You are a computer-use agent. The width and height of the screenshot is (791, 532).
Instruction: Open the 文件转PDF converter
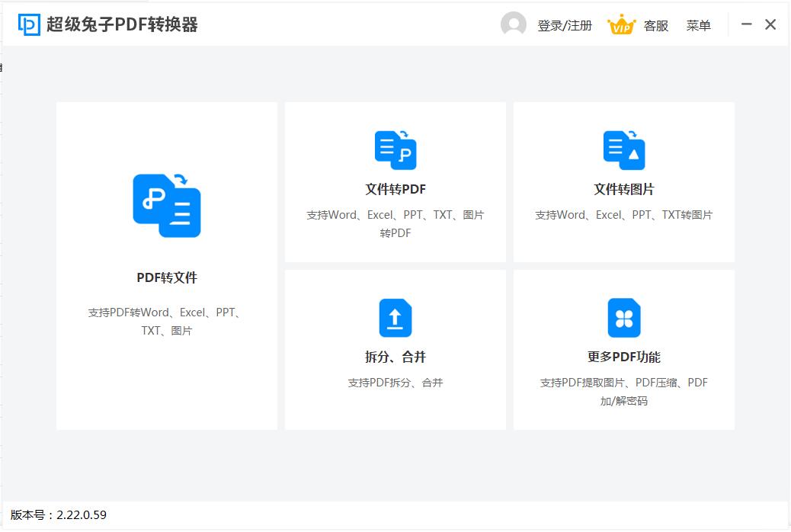tap(395, 181)
